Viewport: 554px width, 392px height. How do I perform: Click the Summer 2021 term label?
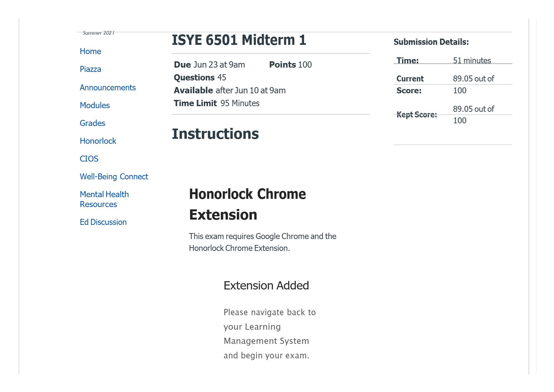[99, 33]
